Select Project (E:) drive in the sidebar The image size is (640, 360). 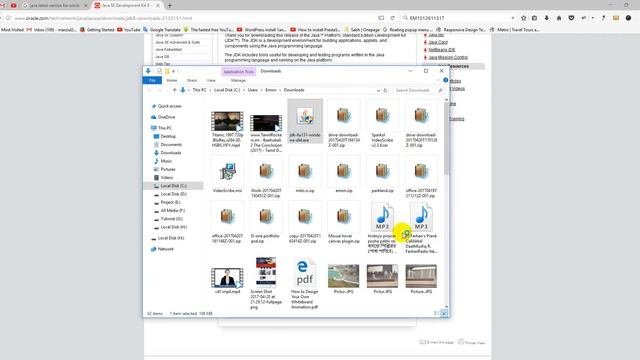pos(170,202)
